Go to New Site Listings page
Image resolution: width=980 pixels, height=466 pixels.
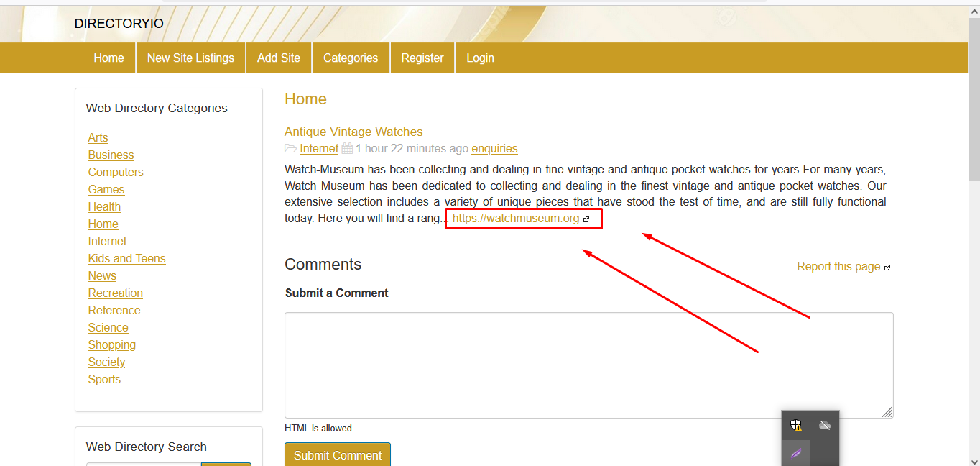pyautogui.click(x=190, y=58)
